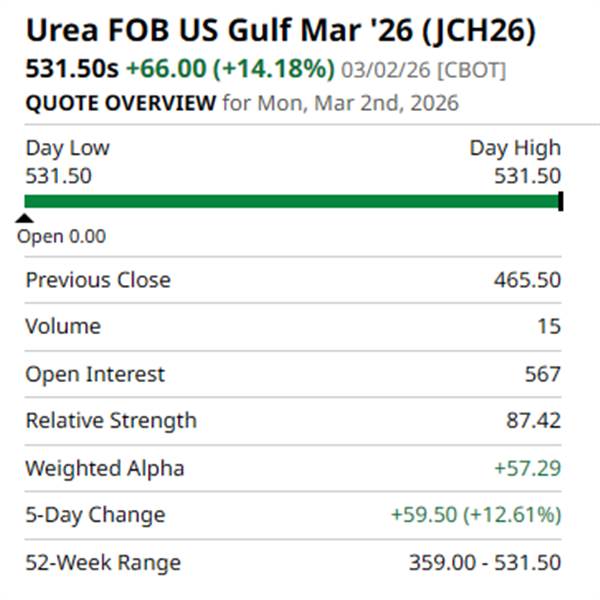The image size is (600, 600).
Task: Click the 567 open interest value
Action: coord(544,374)
